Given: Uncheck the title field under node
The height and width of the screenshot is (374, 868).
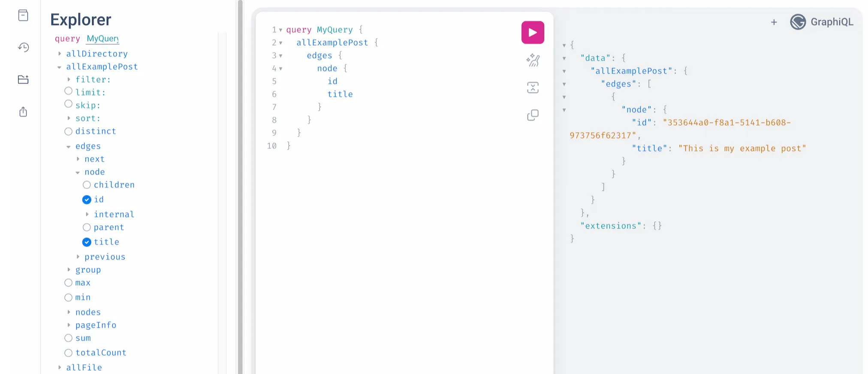Looking at the screenshot, I should point(87,242).
